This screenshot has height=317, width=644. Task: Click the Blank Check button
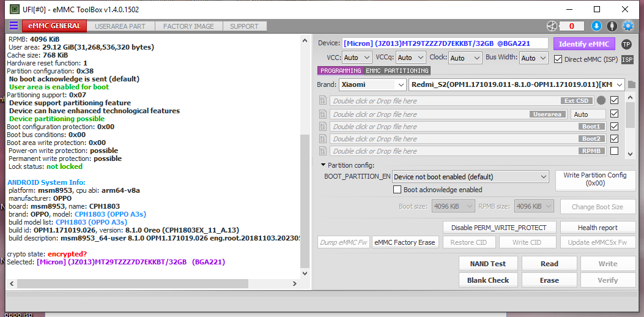coord(488,280)
